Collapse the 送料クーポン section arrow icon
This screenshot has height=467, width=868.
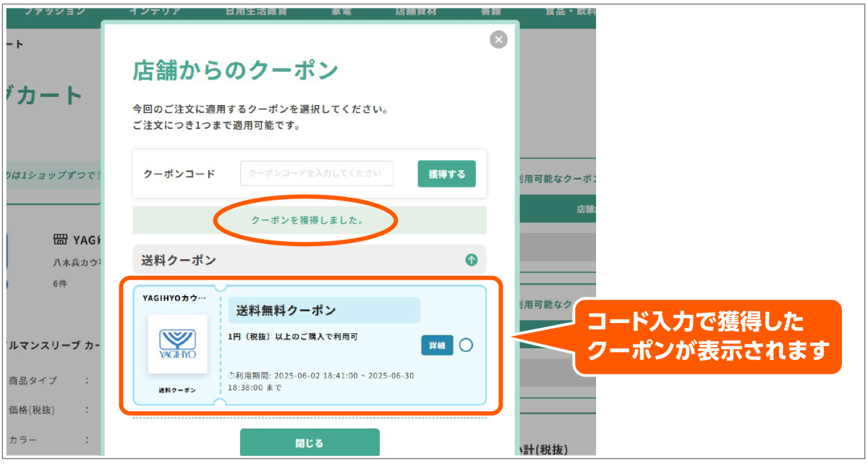(471, 260)
